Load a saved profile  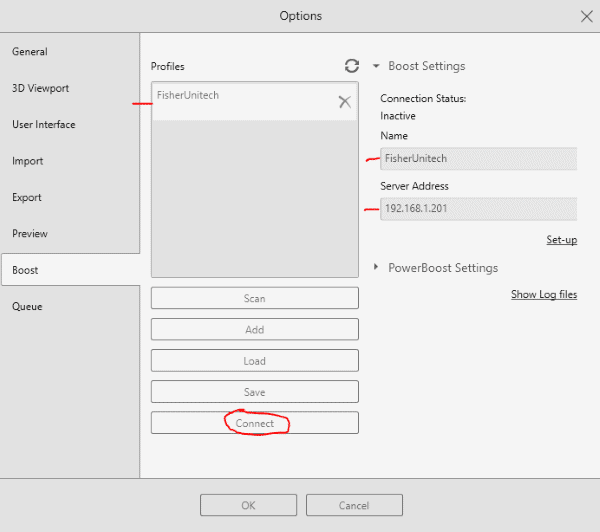click(x=254, y=361)
